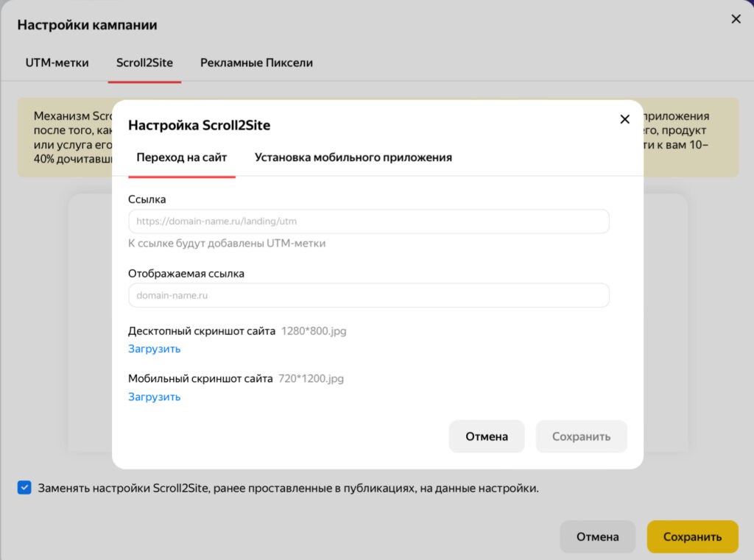Click the yellow Сохранить button
The width and height of the screenshot is (754, 560).
(692, 536)
